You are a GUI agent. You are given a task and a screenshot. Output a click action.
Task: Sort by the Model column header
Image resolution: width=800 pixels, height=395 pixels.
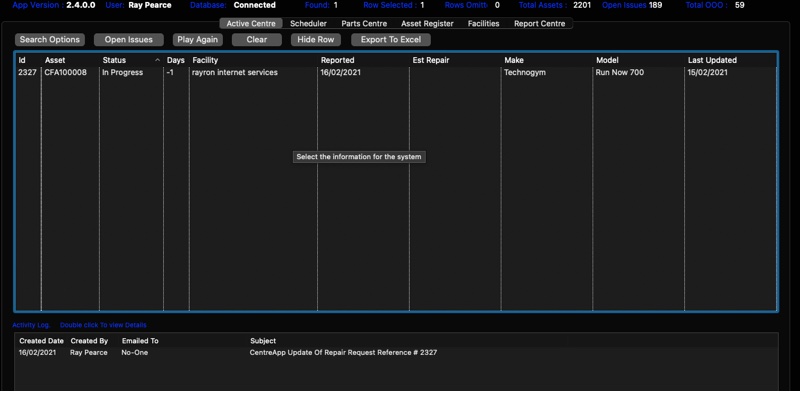tap(607, 60)
